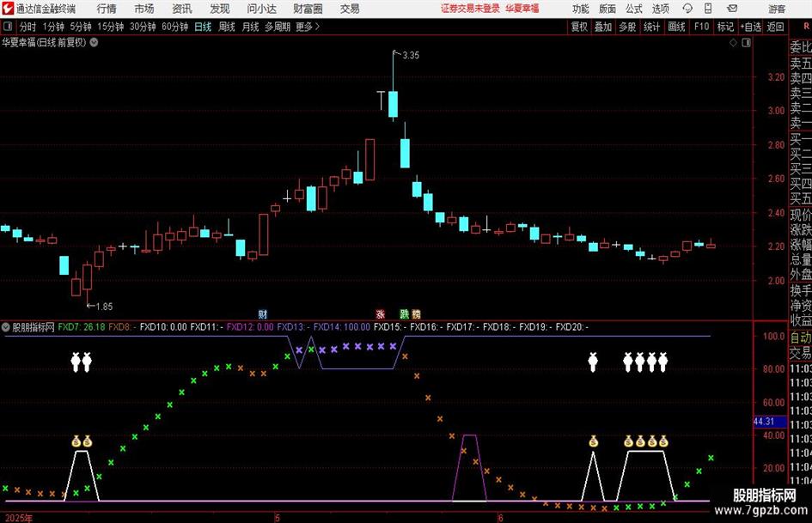The image size is (812, 523).
Task: Click the FXD7: 26.18 indicator value
Action: 82,327
